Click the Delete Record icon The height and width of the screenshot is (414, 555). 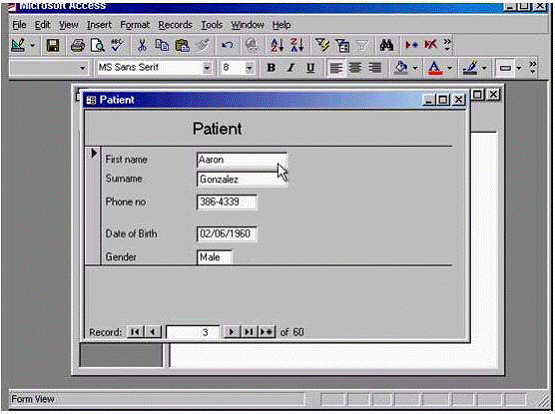click(431, 45)
